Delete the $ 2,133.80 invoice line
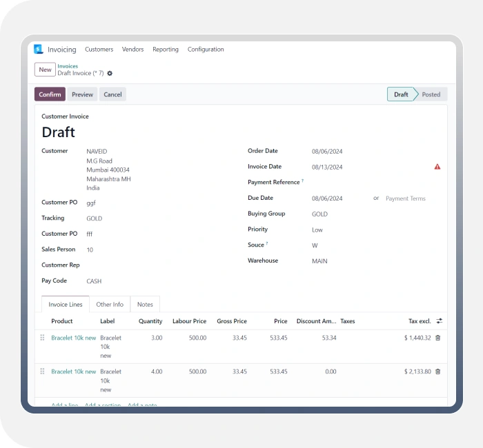Screen dimensions: 483x448 437,371
